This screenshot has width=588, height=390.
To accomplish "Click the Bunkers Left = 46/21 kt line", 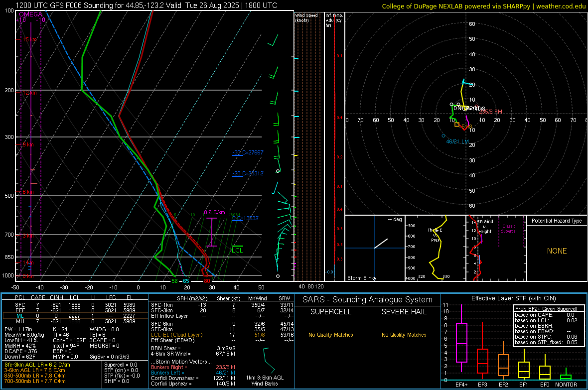I will click(193, 373).
